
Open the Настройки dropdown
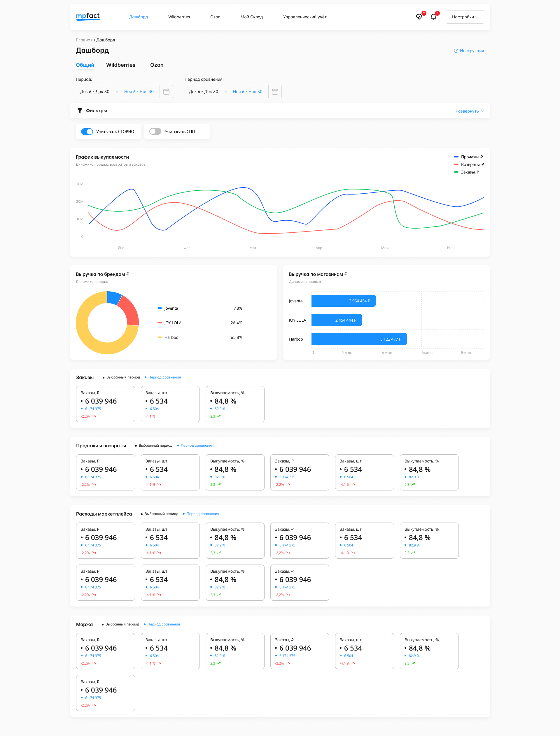pyautogui.click(x=465, y=17)
